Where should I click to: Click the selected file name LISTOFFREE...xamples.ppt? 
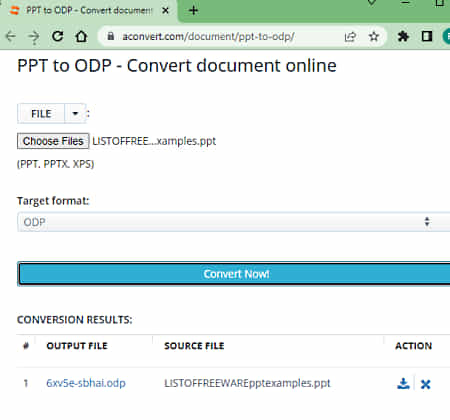click(x=154, y=141)
